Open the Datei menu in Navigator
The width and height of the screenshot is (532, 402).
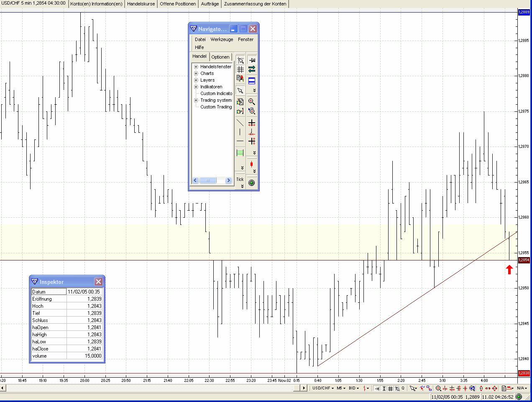point(200,39)
